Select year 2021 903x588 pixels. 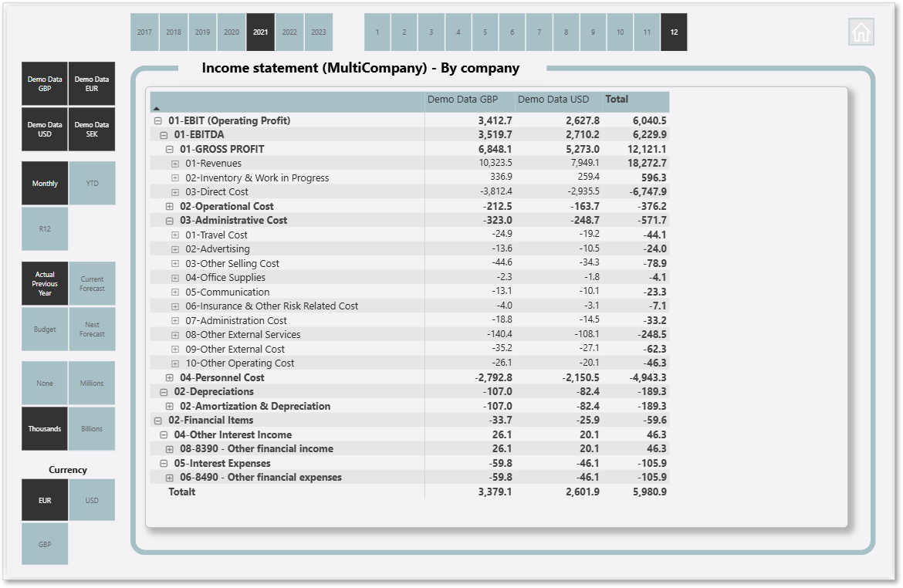coord(260,32)
